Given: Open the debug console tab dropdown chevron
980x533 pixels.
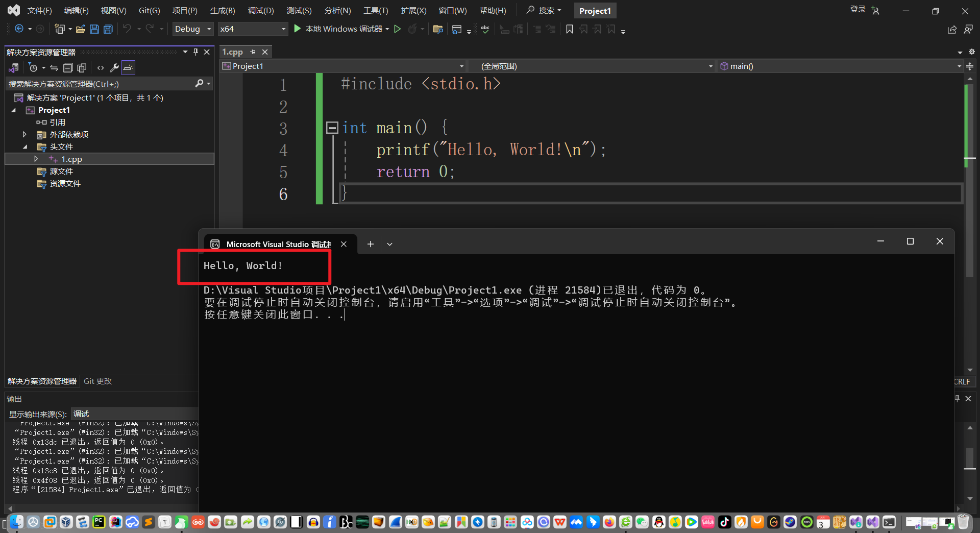Looking at the screenshot, I should click(389, 244).
